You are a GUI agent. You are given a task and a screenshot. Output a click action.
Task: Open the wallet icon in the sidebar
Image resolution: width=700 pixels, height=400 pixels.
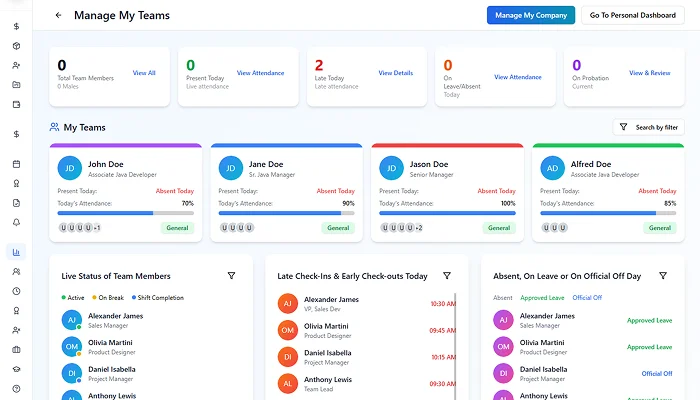16,104
